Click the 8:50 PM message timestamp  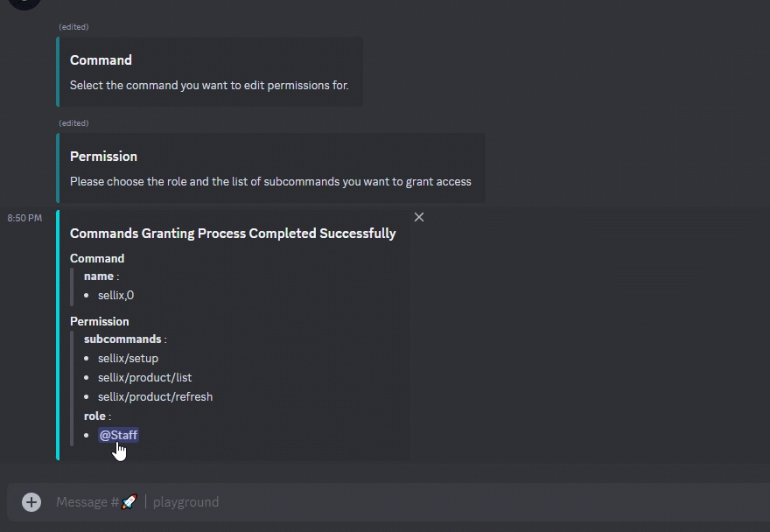coord(24,218)
